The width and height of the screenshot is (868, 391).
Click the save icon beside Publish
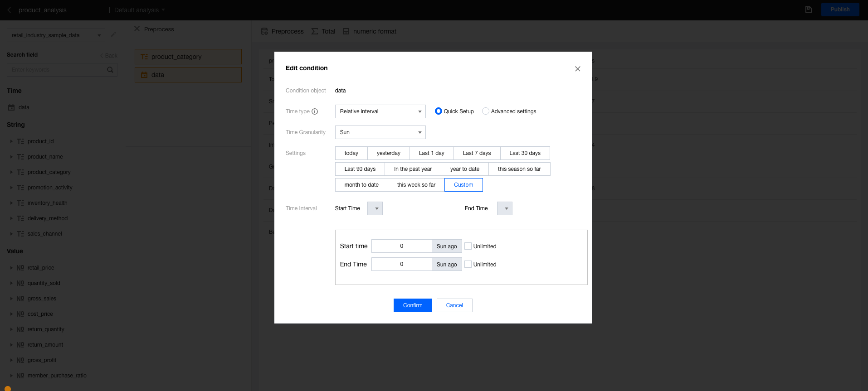[808, 10]
